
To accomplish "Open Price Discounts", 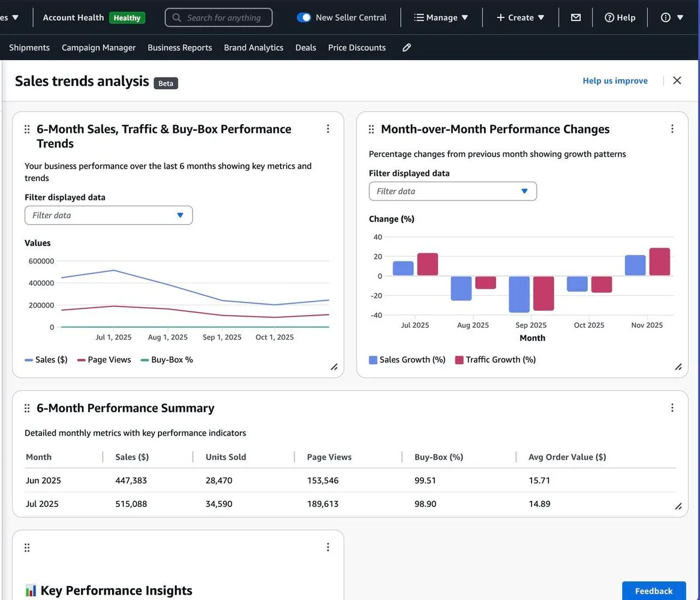I will (357, 47).
